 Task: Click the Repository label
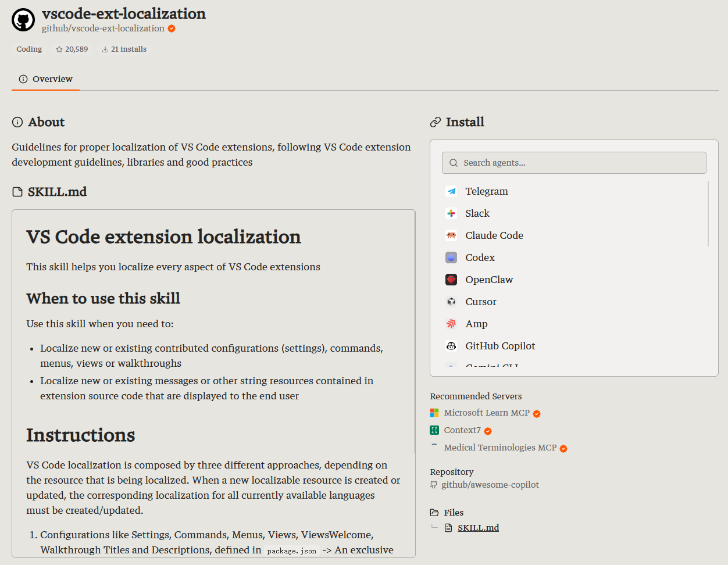(451, 472)
